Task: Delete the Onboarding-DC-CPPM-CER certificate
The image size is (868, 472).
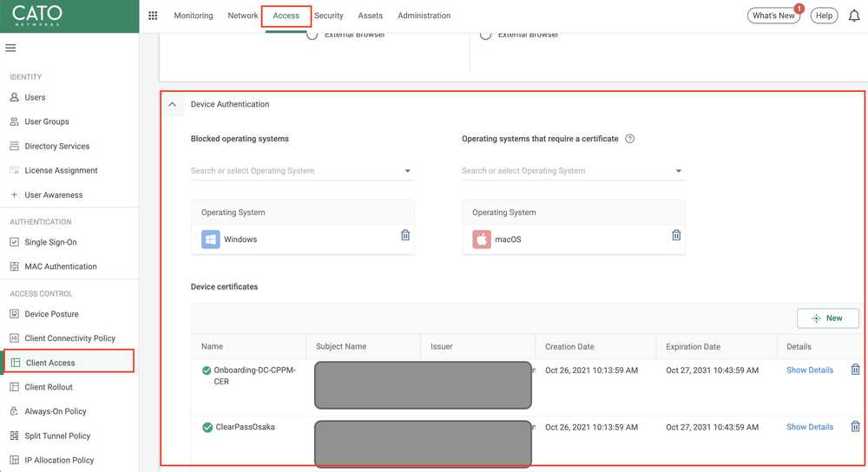Action: (x=855, y=370)
